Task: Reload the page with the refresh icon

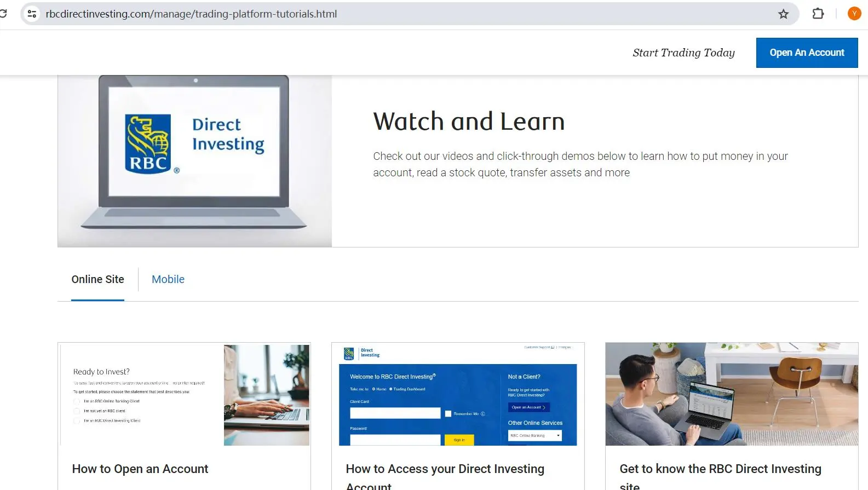Action: (3, 14)
